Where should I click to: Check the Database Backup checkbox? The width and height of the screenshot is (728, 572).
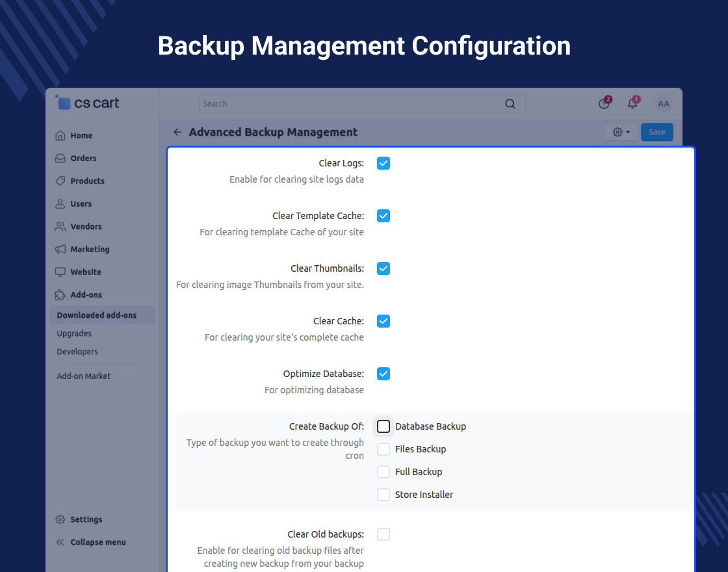383,426
